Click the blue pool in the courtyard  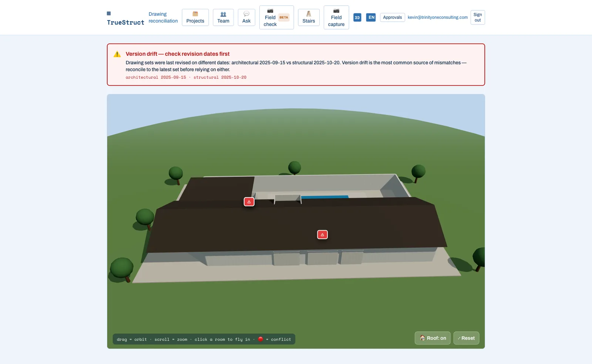[x=325, y=197]
